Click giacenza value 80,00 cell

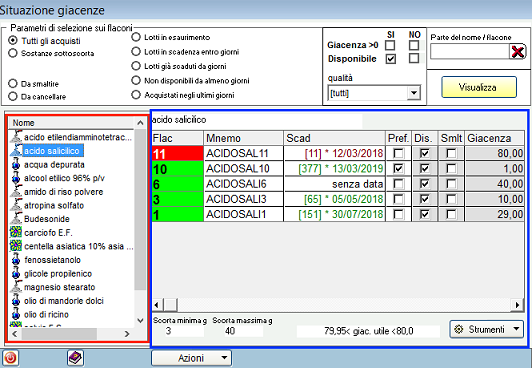coord(495,153)
